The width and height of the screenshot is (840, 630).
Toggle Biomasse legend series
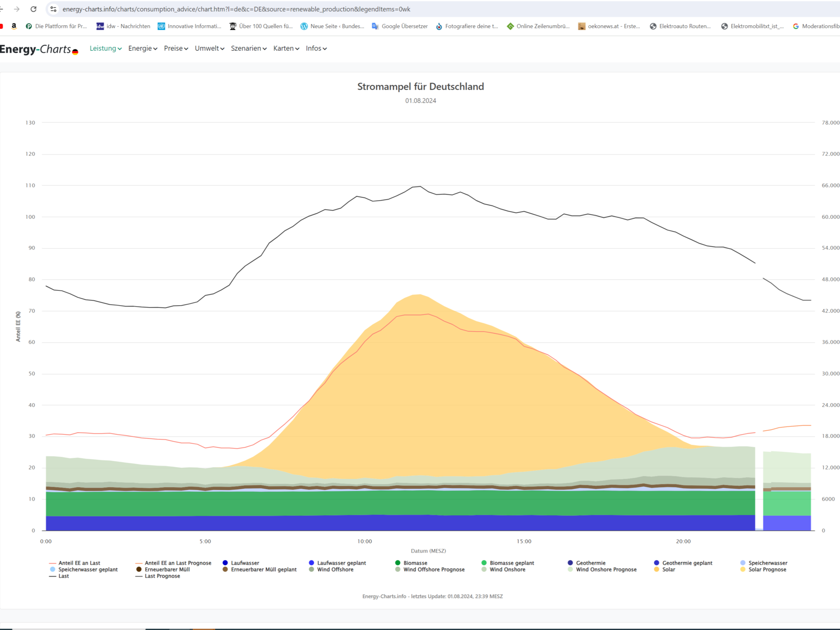tap(411, 563)
